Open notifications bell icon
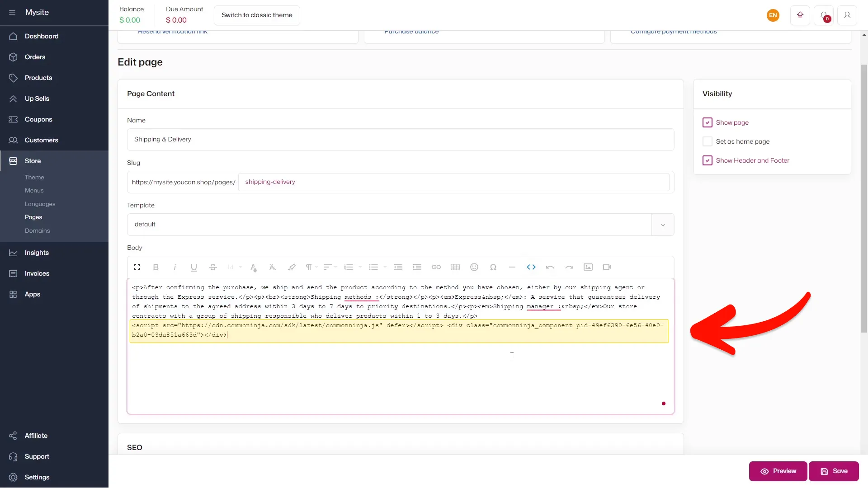The image size is (868, 488). (x=824, y=15)
